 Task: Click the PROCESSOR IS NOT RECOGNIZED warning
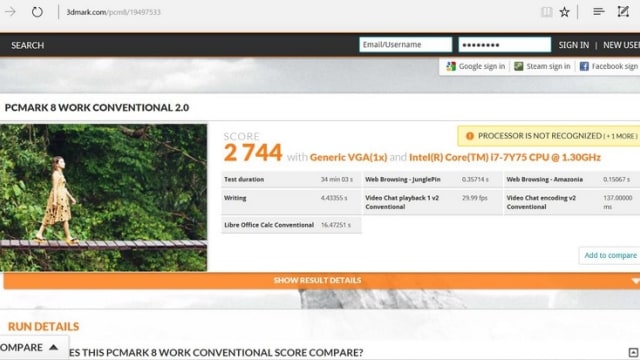pos(549,136)
